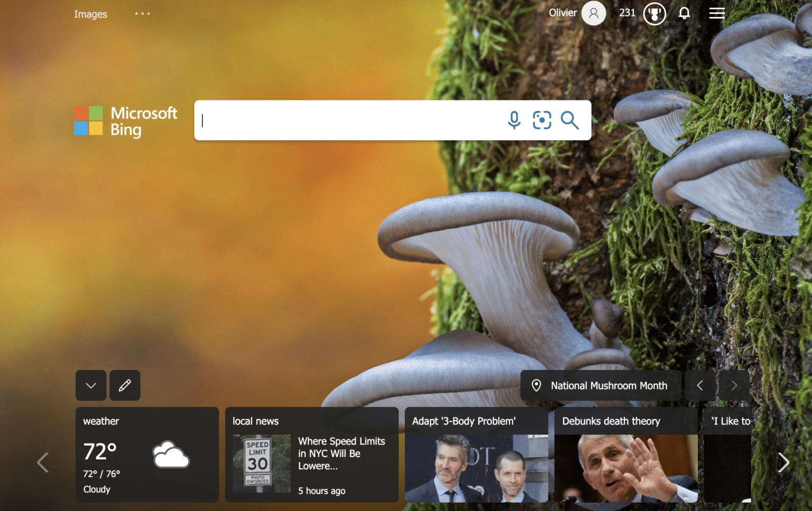Click the location pin for National Mushroom Month
This screenshot has height=511, width=812.
(x=537, y=385)
